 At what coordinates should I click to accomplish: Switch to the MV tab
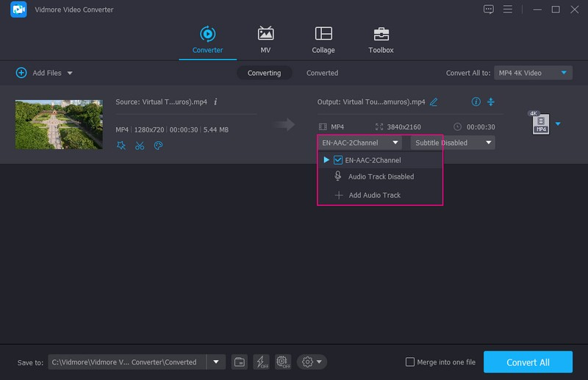pos(265,40)
